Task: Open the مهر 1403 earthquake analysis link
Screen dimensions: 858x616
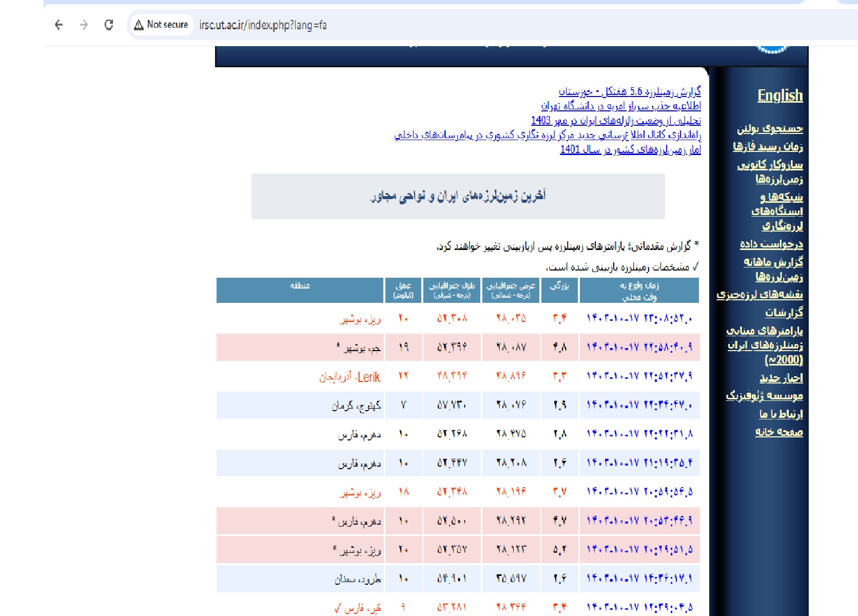Action: click(x=616, y=120)
